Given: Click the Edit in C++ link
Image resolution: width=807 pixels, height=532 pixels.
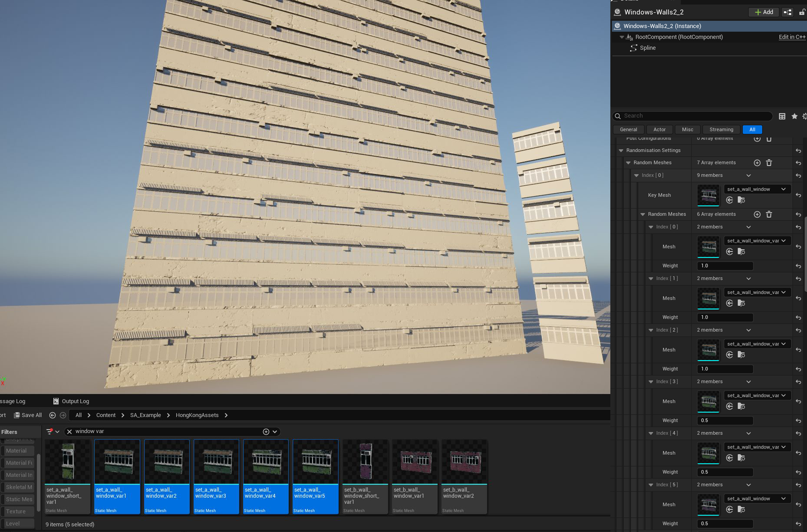Looking at the screenshot, I should coord(792,37).
